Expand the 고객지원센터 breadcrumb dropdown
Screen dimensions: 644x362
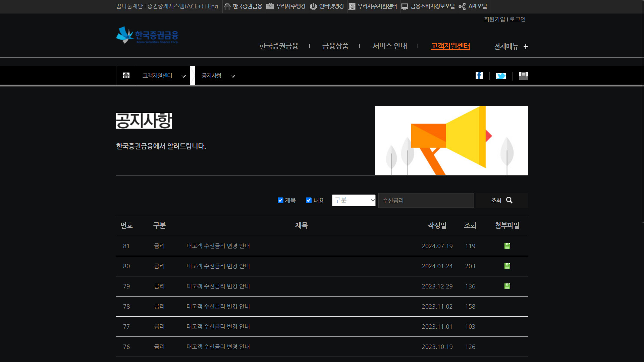click(184, 76)
